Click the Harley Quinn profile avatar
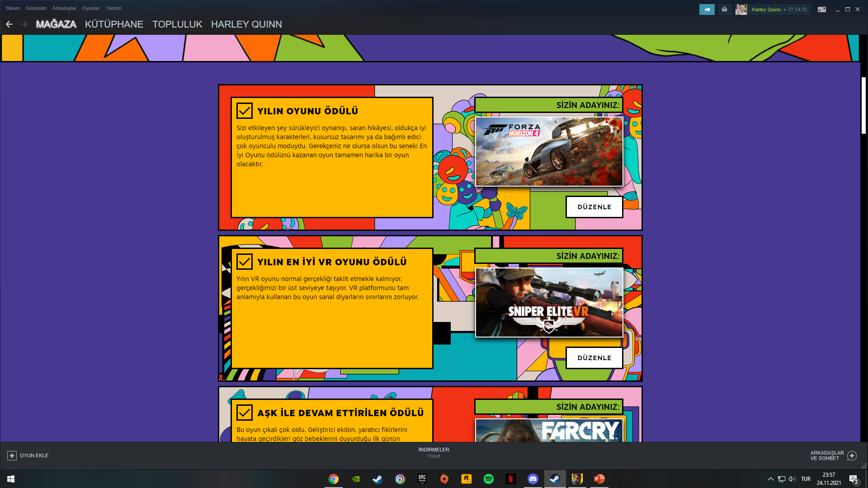 (x=741, y=9)
